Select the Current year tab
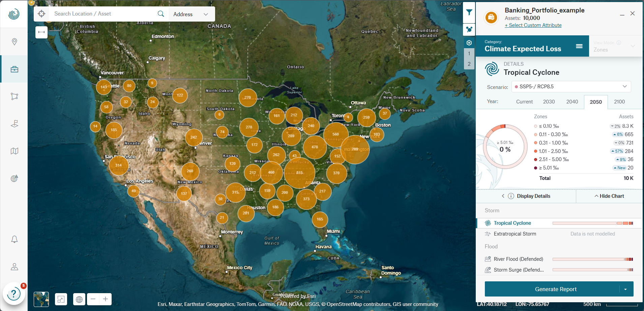644x311 pixels. [x=524, y=101]
